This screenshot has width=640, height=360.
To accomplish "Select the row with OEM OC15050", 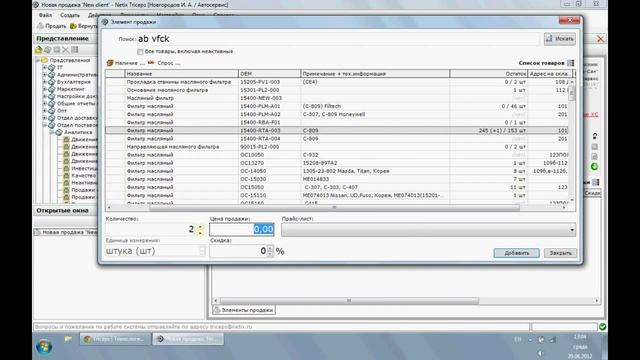I will click(x=337, y=187).
